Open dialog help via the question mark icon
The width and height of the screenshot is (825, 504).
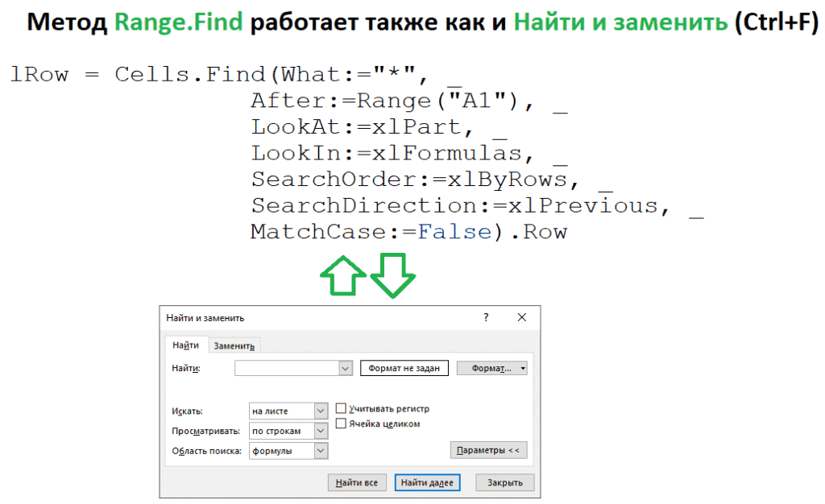pyautogui.click(x=486, y=317)
